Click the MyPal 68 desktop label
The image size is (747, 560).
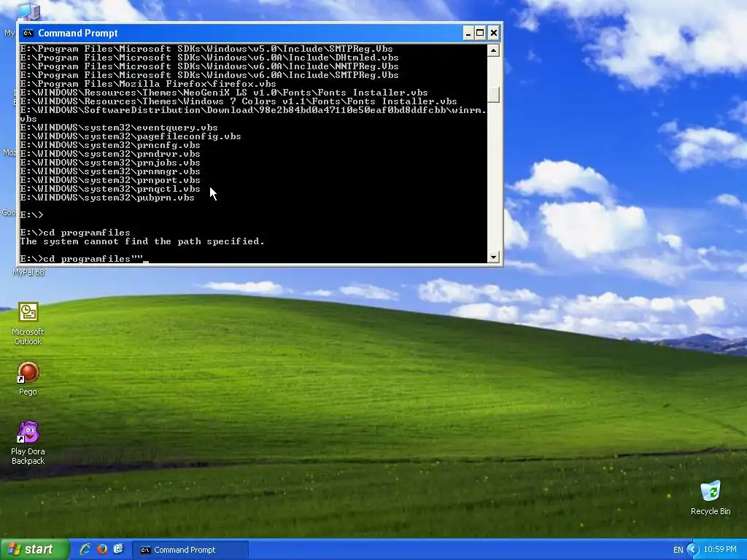click(28, 273)
